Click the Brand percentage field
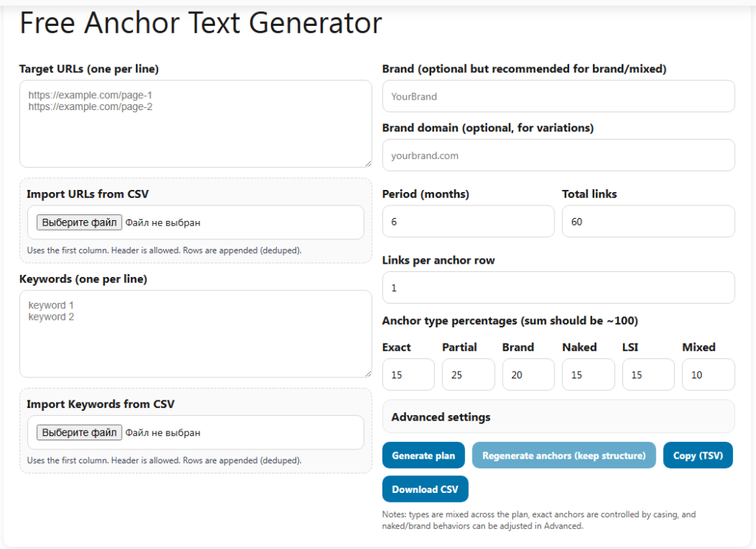The width and height of the screenshot is (756, 549). 528,375
